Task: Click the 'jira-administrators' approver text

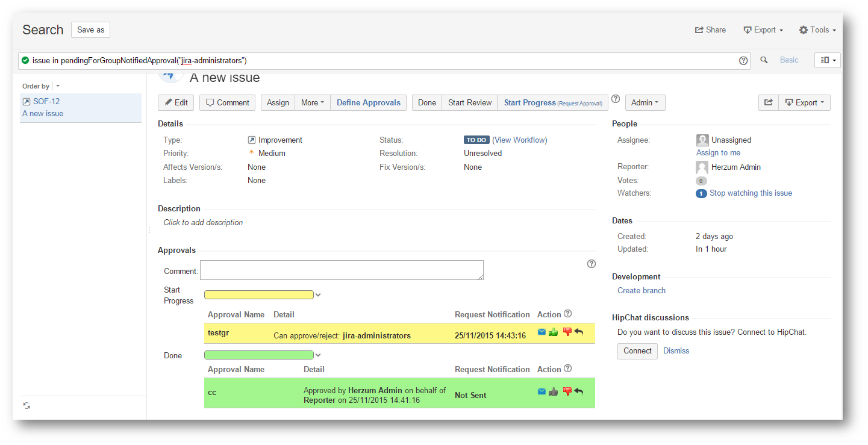Action: [376, 335]
